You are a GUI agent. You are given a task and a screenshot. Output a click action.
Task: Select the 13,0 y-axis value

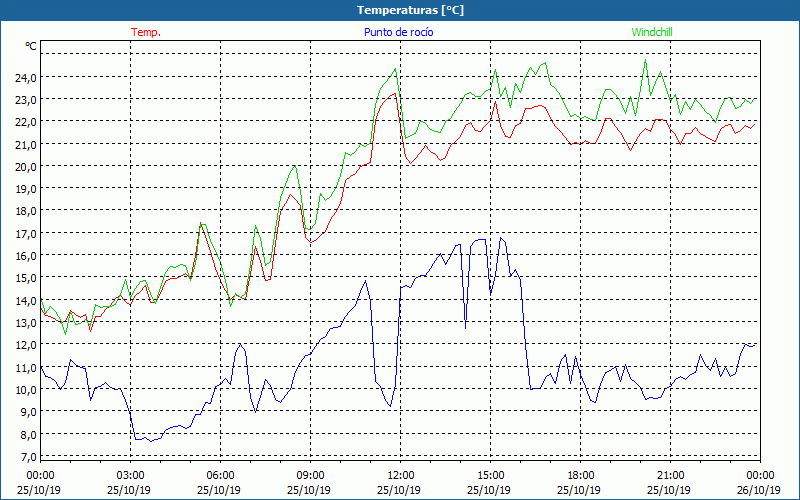[x=27, y=323]
